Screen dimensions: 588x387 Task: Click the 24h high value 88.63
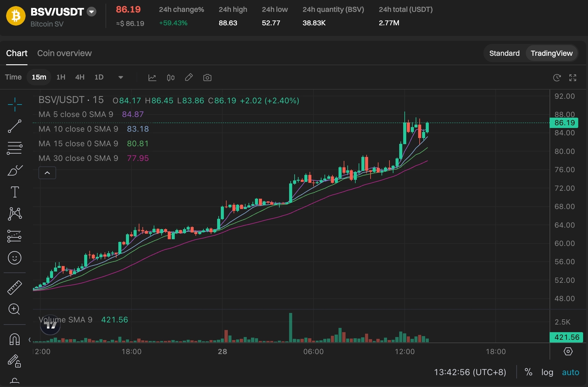point(228,23)
